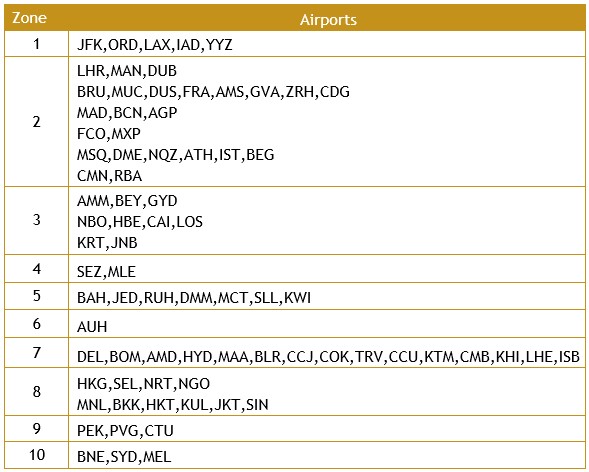589x472 pixels.
Task: Select the Zone 1 row number
Action: click(36, 44)
